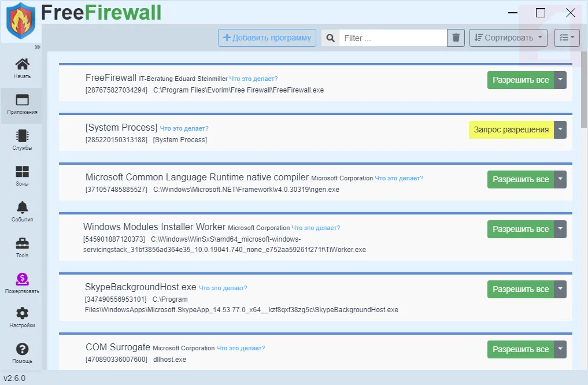Expand the System Process rule dropdown arrow

click(x=560, y=129)
